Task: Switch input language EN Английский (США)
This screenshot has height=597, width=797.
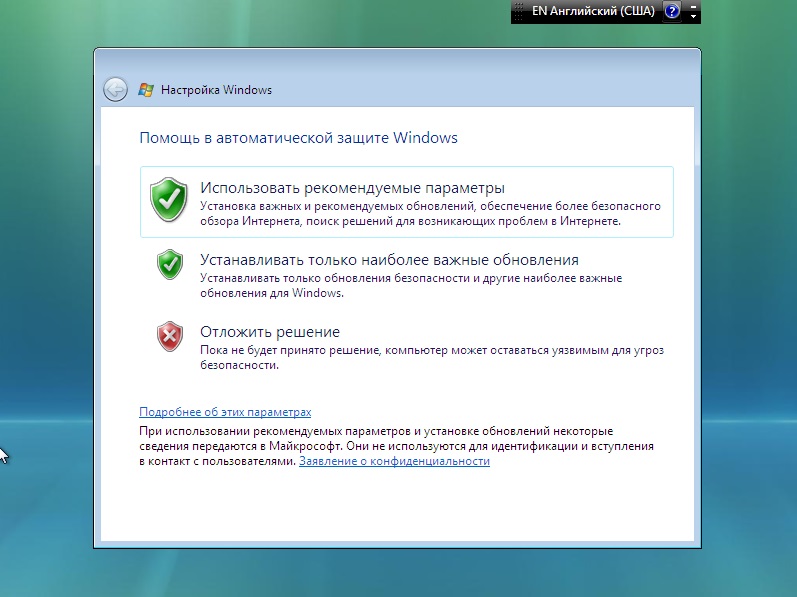Action: point(593,11)
